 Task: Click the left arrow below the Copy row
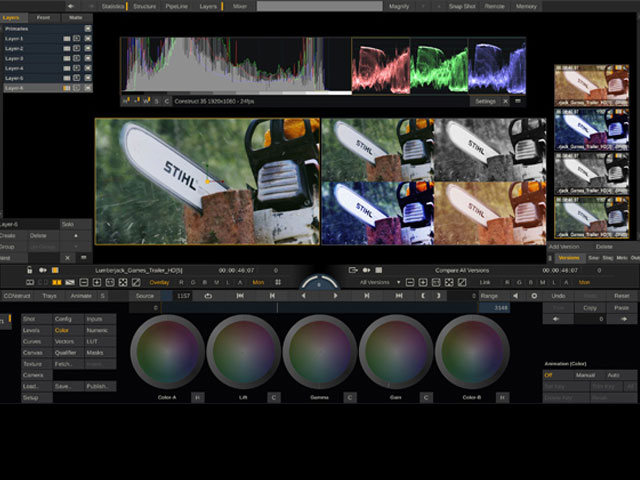[556, 319]
